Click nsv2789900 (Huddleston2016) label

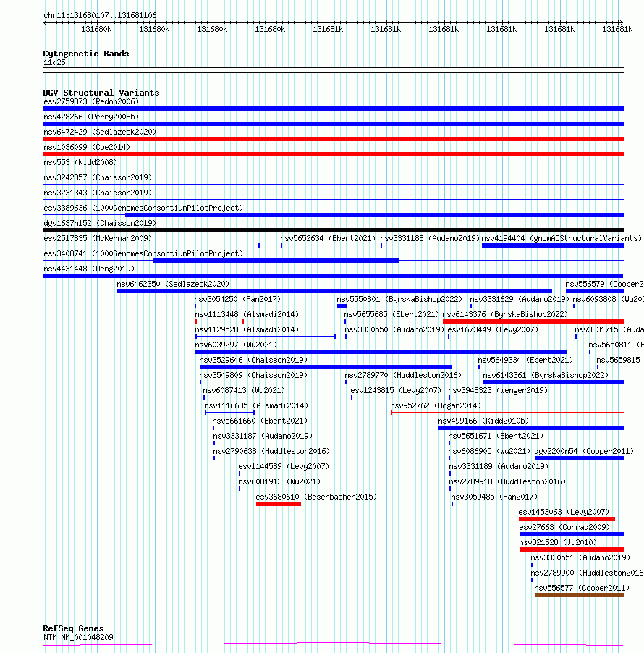coord(587,573)
